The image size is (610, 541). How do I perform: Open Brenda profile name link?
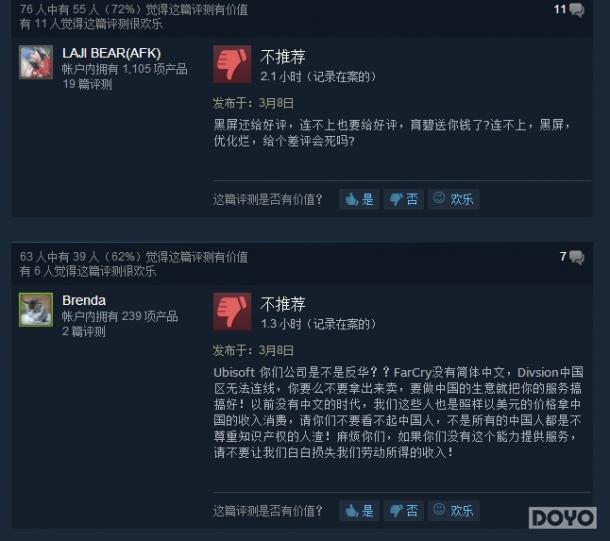[84, 300]
